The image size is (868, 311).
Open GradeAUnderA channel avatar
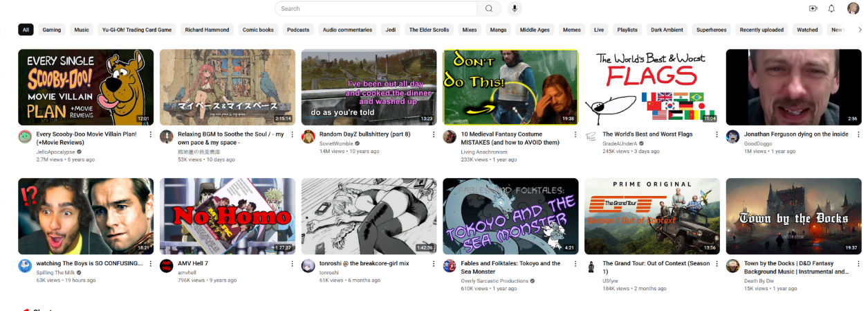tap(591, 136)
